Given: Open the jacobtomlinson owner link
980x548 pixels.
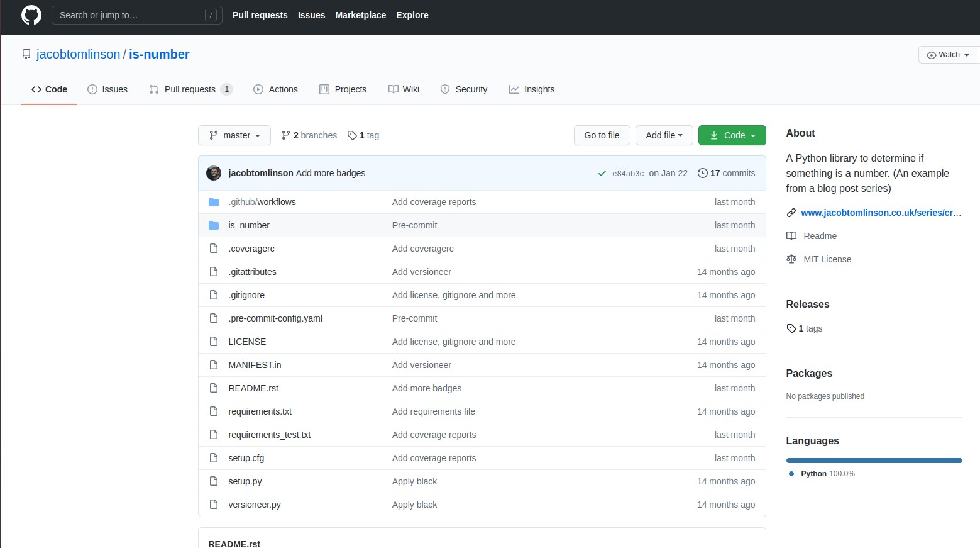Looking at the screenshot, I should tap(79, 55).
